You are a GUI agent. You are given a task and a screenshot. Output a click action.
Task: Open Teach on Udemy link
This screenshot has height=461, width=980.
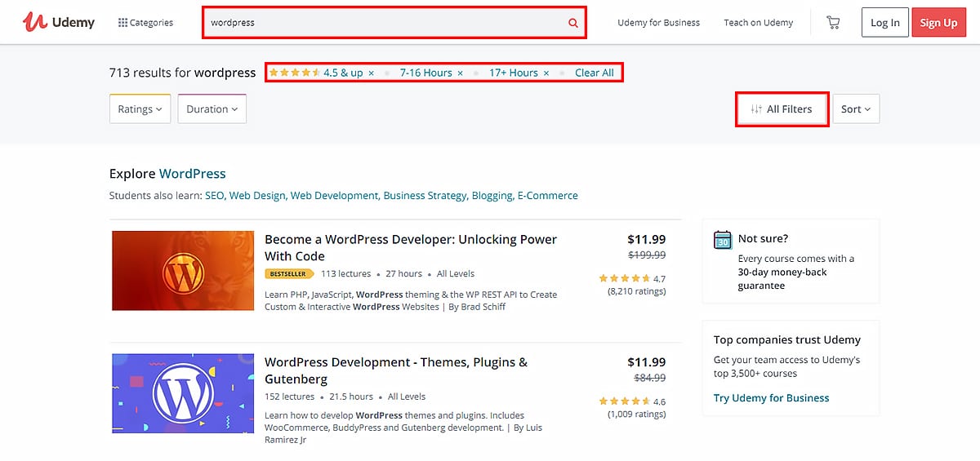click(758, 23)
